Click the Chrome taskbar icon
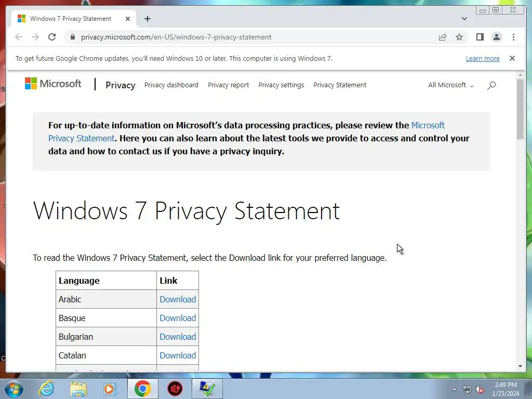The height and width of the screenshot is (399, 532). (x=142, y=389)
